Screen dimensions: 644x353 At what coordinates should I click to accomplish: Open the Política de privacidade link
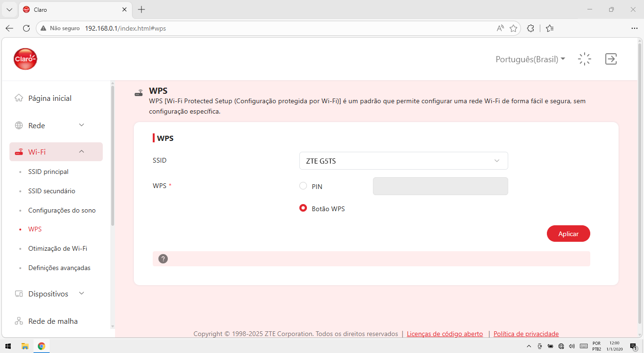526,334
